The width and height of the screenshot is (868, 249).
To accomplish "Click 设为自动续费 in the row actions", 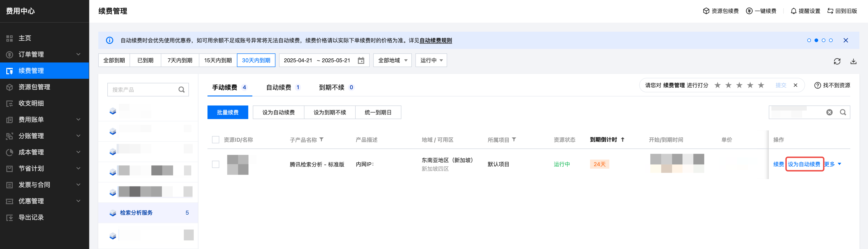I will pyautogui.click(x=804, y=164).
